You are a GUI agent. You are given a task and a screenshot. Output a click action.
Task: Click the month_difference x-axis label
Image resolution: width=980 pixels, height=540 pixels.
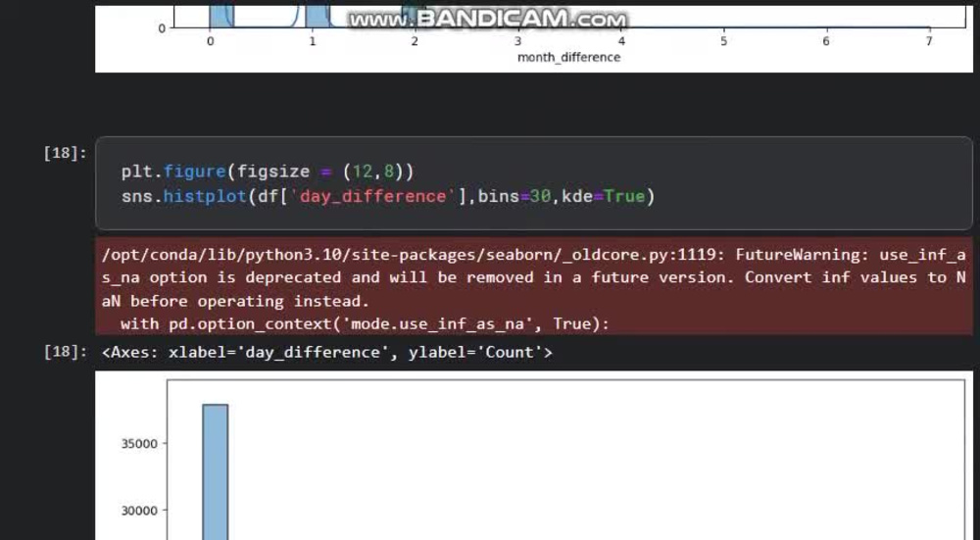pos(568,58)
